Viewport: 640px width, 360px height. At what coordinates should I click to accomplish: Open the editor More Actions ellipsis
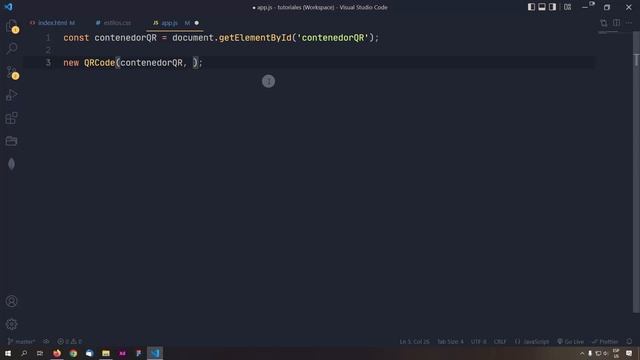tap(629, 23)
